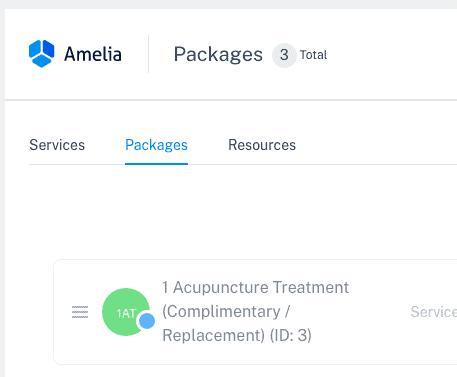
Task: Click the green 1AT package avatar
Action: coord(126,312)
